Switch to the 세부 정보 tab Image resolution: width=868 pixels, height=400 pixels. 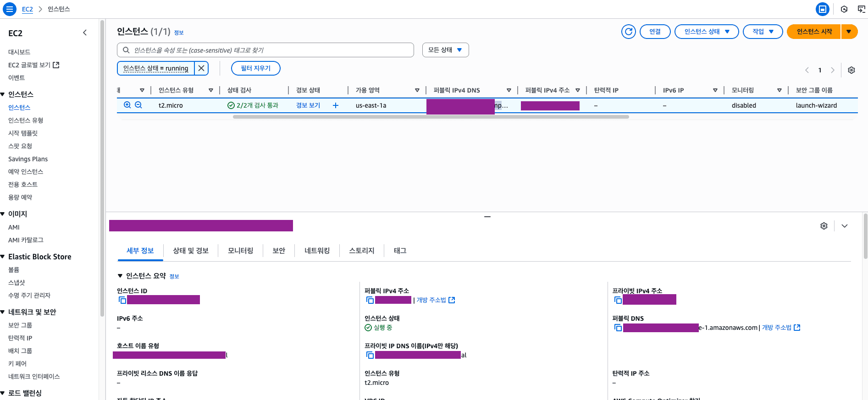point(140,251)
